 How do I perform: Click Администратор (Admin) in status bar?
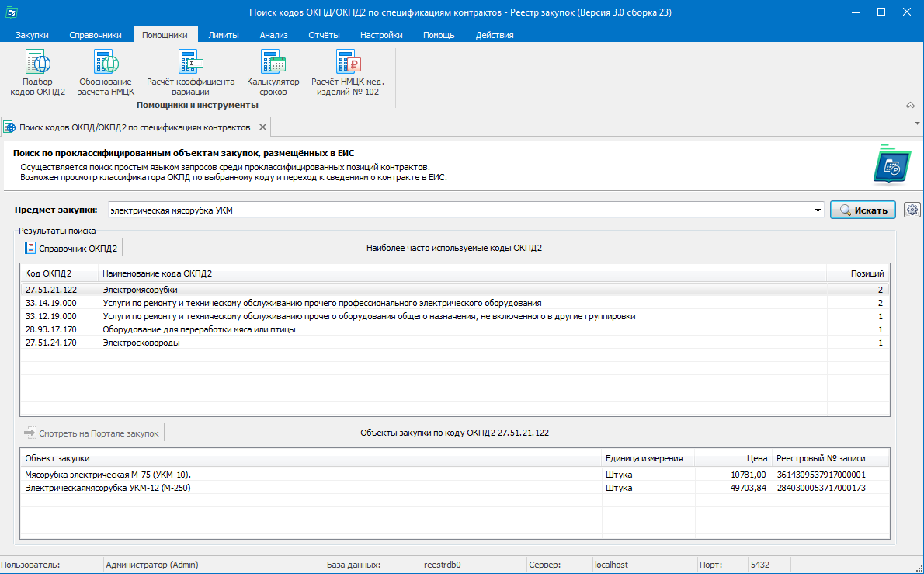click(x=152, y=565)
